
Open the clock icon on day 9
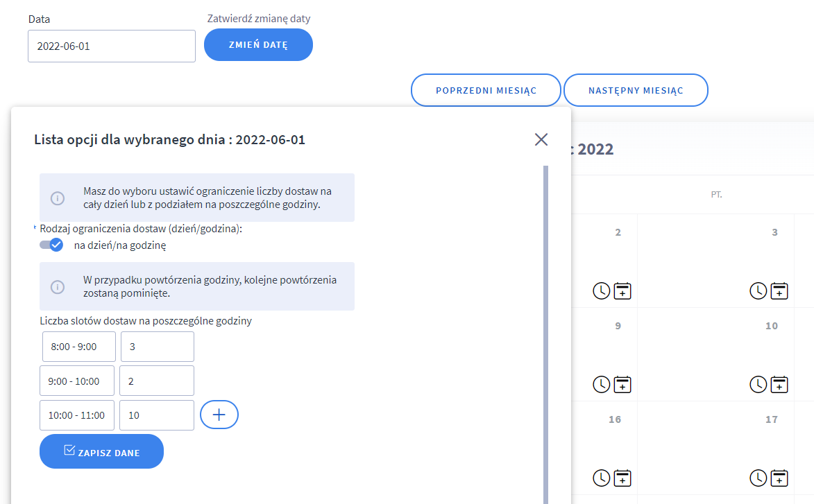(x=602, y=384)
